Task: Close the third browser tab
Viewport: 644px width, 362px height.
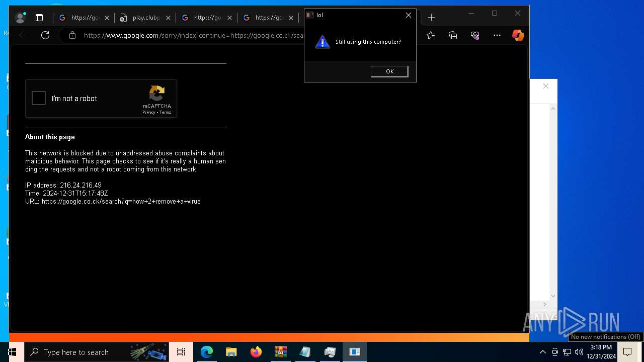Action: click(229, 18)
